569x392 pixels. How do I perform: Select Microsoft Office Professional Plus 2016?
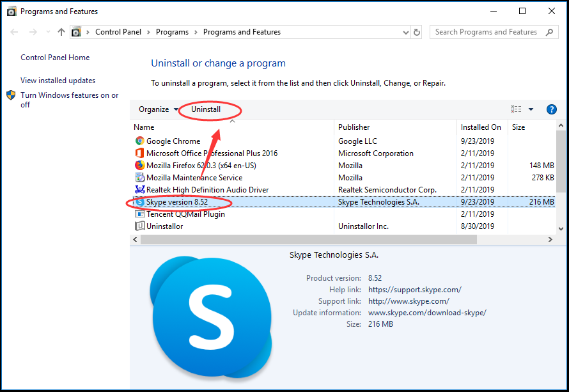[344, 153]
